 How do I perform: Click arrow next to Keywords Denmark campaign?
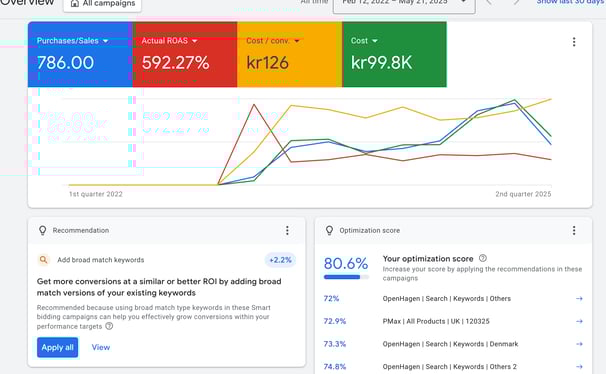point(579,344)
